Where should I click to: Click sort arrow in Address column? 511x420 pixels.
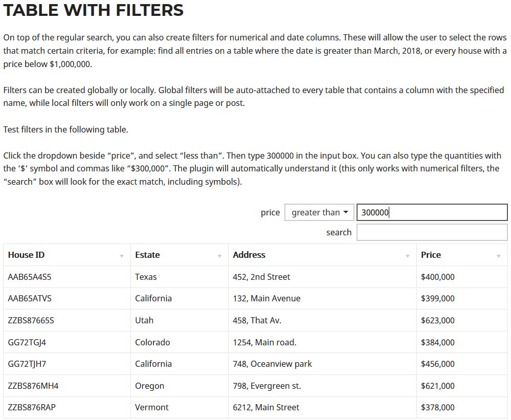click(408, 256)
